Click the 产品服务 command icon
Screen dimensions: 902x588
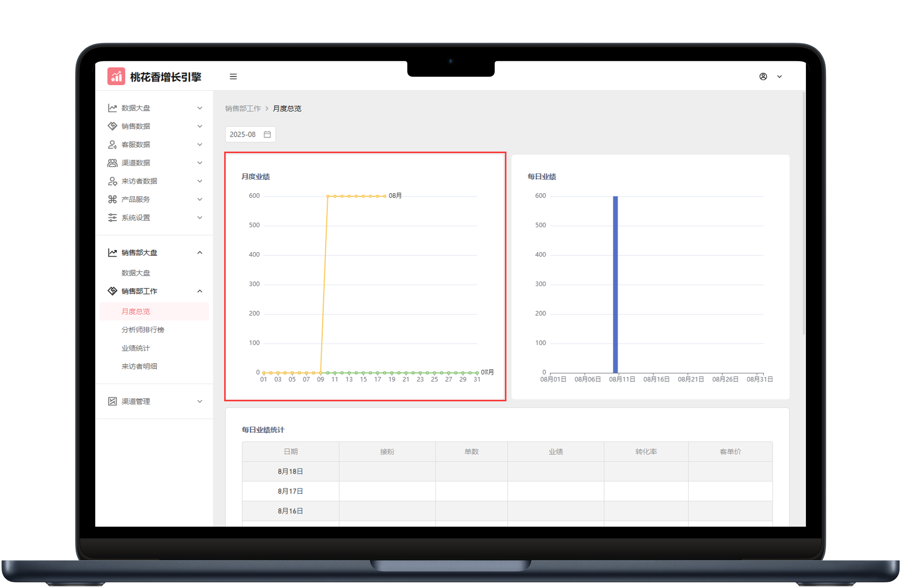[112, 199]
